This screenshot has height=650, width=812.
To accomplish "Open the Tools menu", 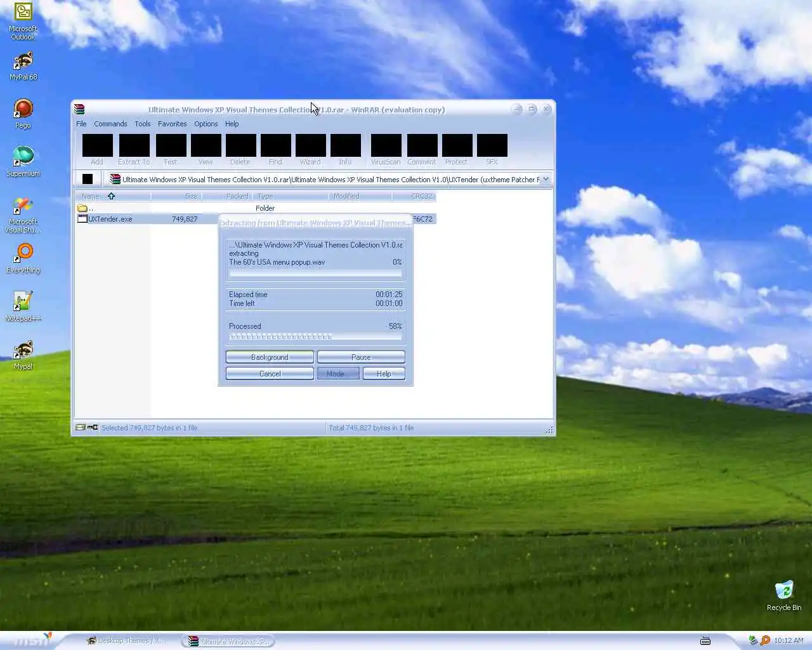I will click(143, 124).
